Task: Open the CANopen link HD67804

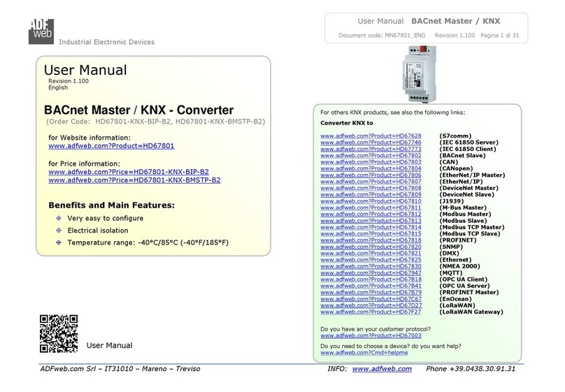Action: [x=371, y=168]
